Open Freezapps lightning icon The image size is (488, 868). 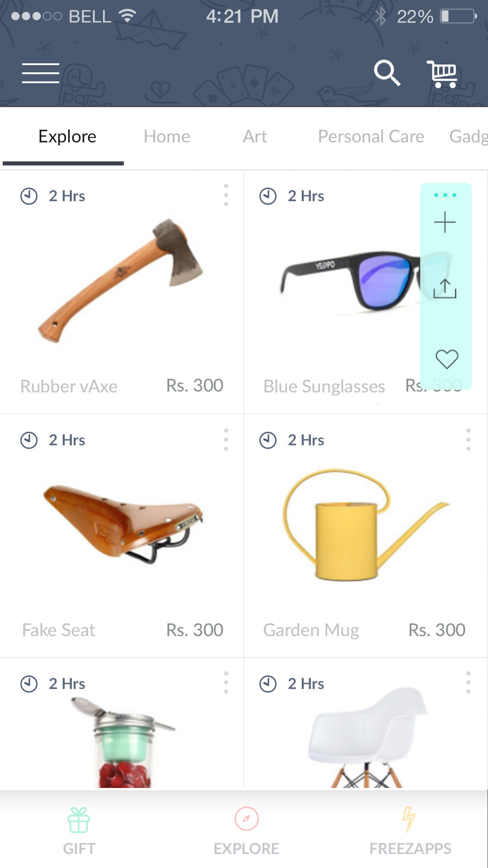point(409,819)
